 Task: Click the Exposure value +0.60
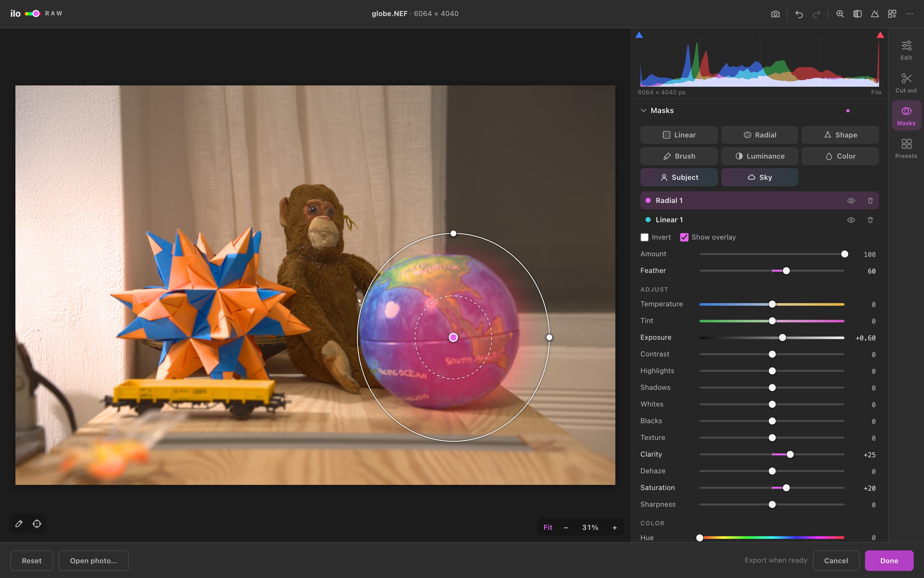pyautogui.click(x=865, y=338)
